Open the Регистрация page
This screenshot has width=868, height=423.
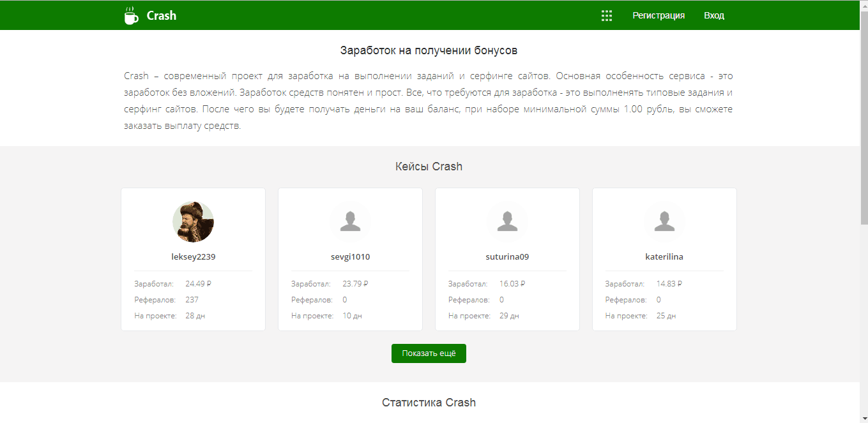click(658, 15)
